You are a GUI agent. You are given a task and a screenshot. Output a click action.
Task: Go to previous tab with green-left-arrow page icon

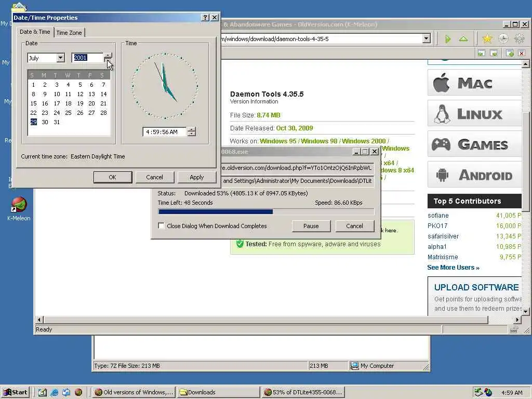coord(482,53)
